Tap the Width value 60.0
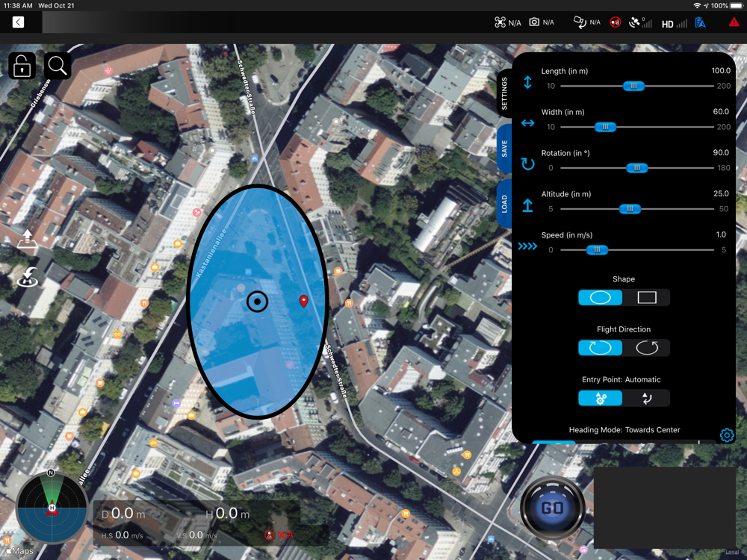The width and height of the screenshot is (747, 560). [721, 111]
